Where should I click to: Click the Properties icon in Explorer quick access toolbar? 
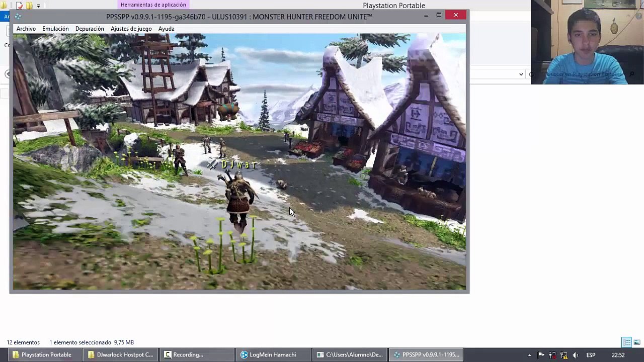(20, 6)
